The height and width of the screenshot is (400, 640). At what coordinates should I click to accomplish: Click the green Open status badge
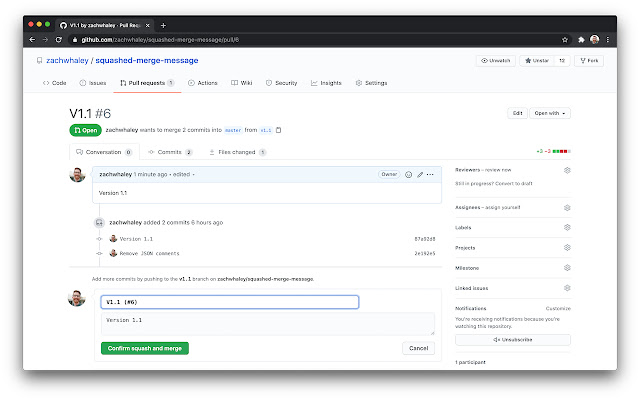86,130
